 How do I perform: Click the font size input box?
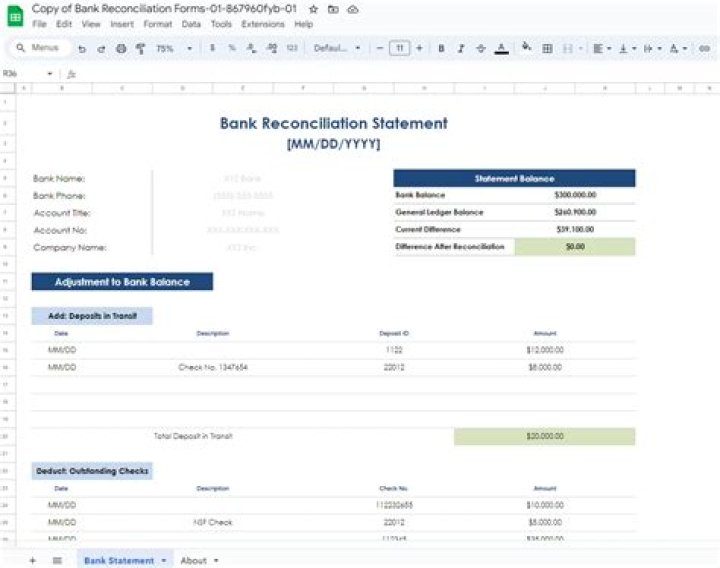click(399, 48)
